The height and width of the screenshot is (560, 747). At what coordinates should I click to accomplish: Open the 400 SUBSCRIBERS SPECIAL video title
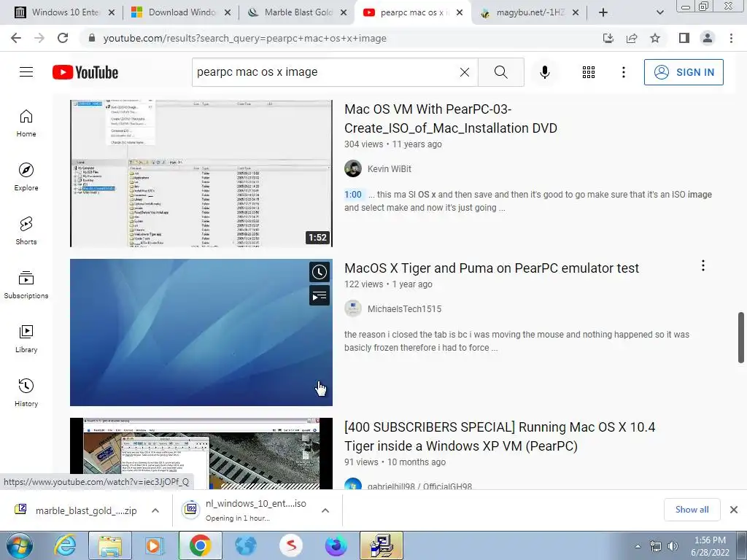(500, 436)
